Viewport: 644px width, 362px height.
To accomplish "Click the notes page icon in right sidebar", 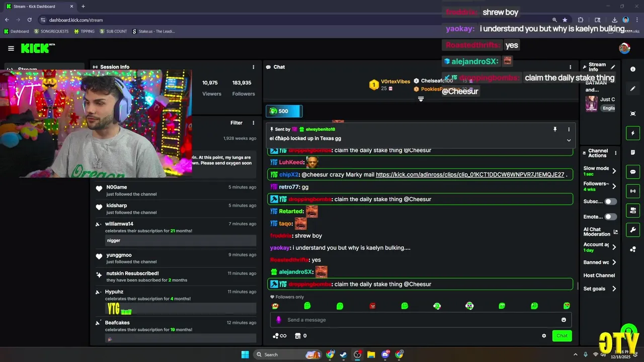I will [633, 152].
